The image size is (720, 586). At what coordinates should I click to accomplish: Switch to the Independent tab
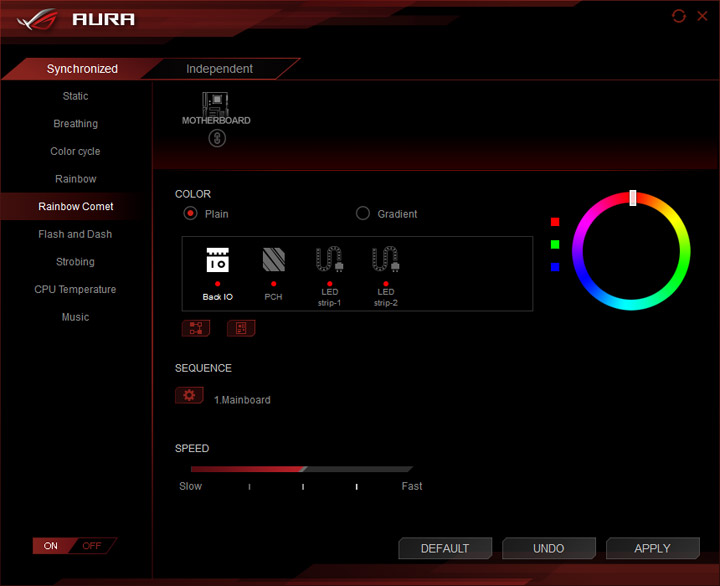[219, 69]
